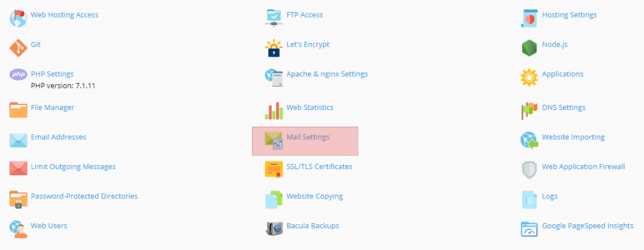Go to the Web Users link

[49, 226]
